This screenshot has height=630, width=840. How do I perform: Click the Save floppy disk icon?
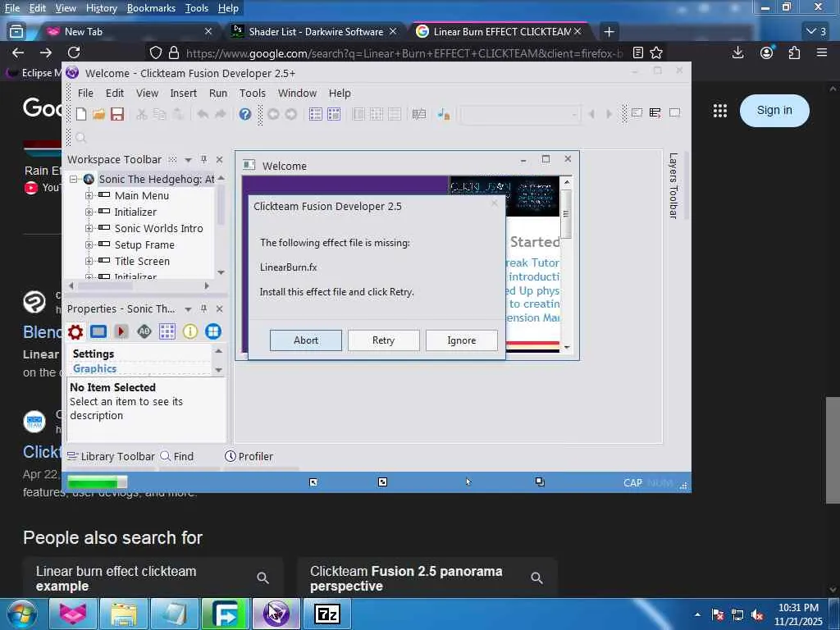[117, 114]
